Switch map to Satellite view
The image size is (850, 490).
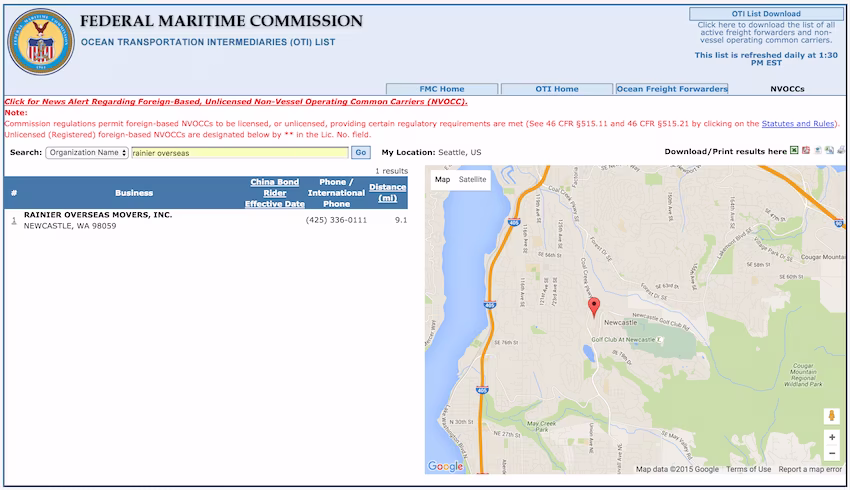pos(472,179)
